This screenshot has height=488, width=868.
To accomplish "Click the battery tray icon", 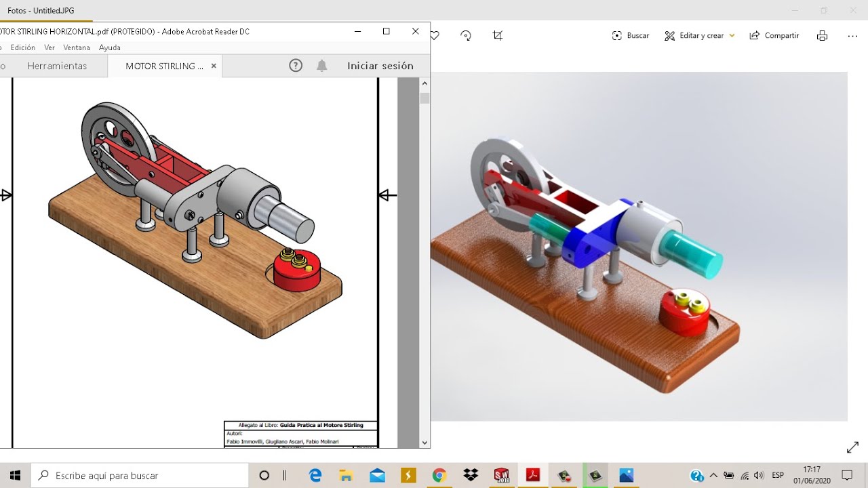I will coord(729,475).
